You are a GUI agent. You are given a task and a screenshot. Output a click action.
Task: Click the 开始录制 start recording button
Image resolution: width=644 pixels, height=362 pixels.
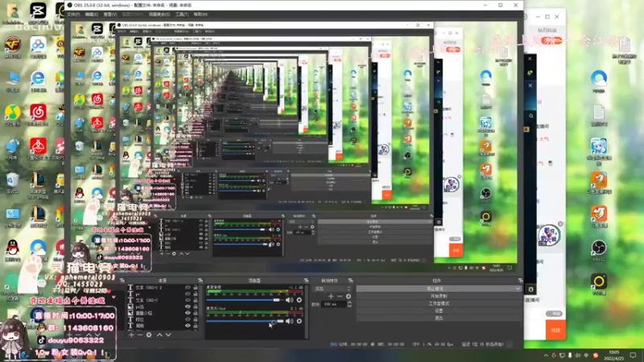point(439,296)
